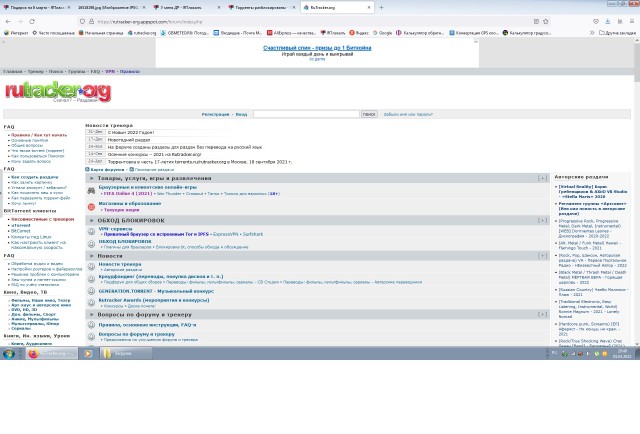Click the "Карта форумов" map icon
The height and width of the screenshot is (434, 640).
[88, 170]
